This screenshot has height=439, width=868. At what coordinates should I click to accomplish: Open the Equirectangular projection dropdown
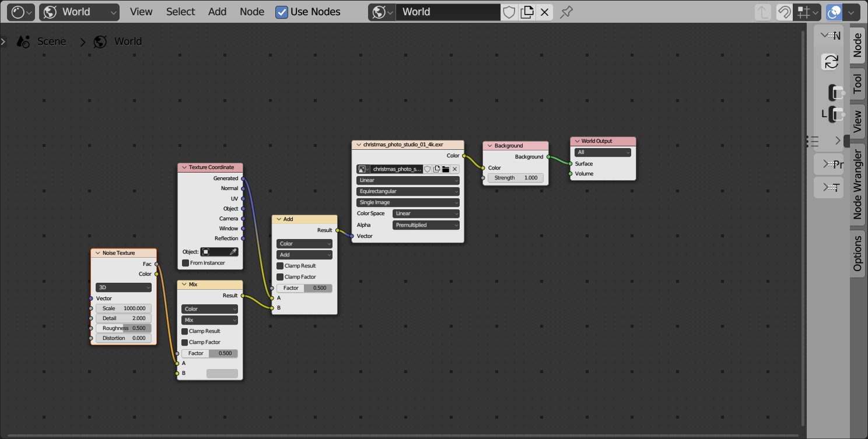408,191
